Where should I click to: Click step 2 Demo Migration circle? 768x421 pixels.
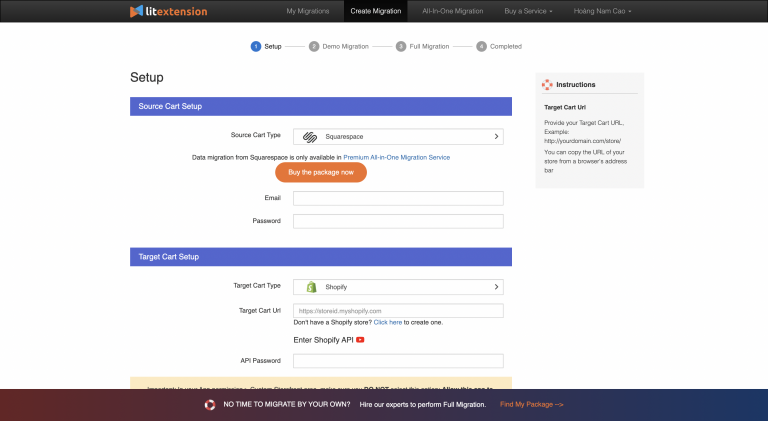314,46
